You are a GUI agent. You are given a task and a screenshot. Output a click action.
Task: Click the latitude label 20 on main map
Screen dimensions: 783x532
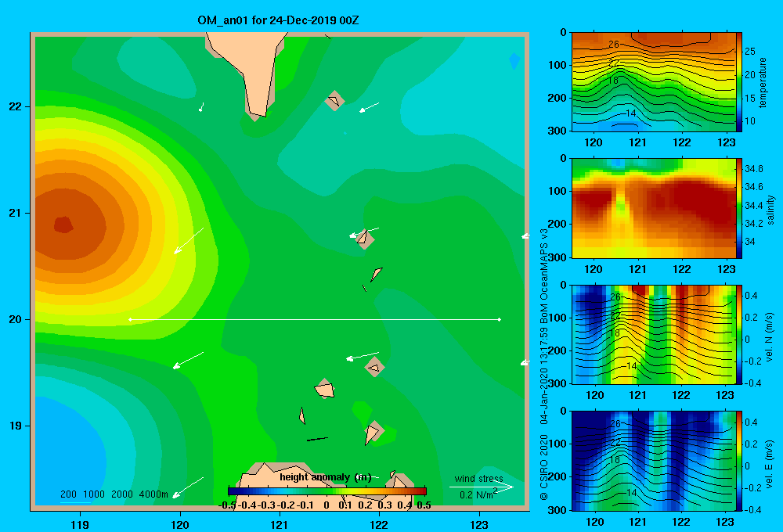tap(16, 319)
